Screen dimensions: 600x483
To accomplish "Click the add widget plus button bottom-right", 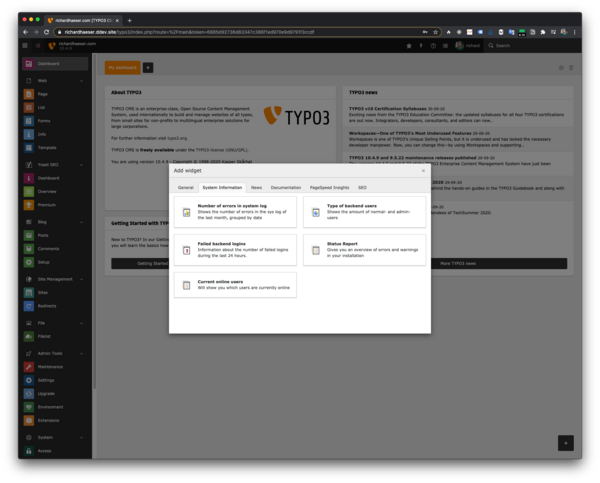I will tap(566, 443).
